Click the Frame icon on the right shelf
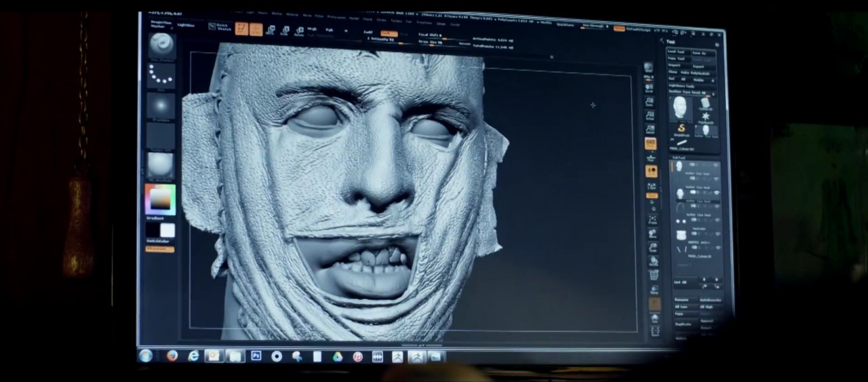868x382 pixels. pos(652,218)
